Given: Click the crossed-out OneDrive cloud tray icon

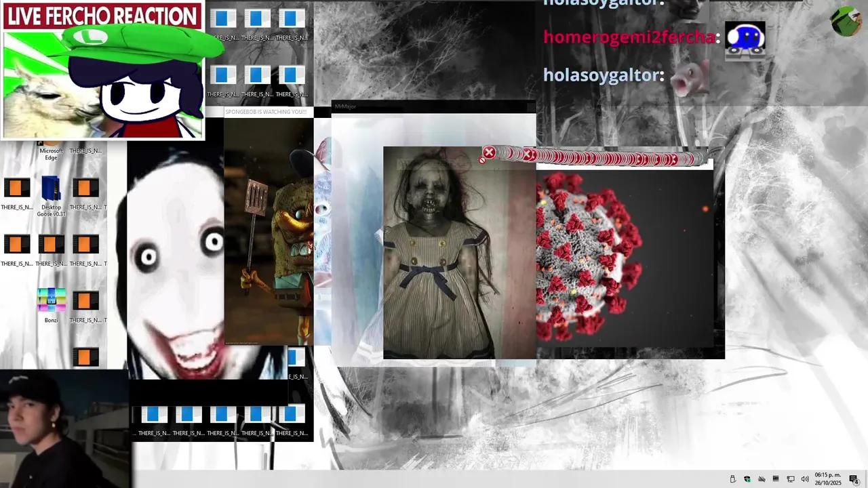Looking at the screenshot, I should click(x=762, y=479).
